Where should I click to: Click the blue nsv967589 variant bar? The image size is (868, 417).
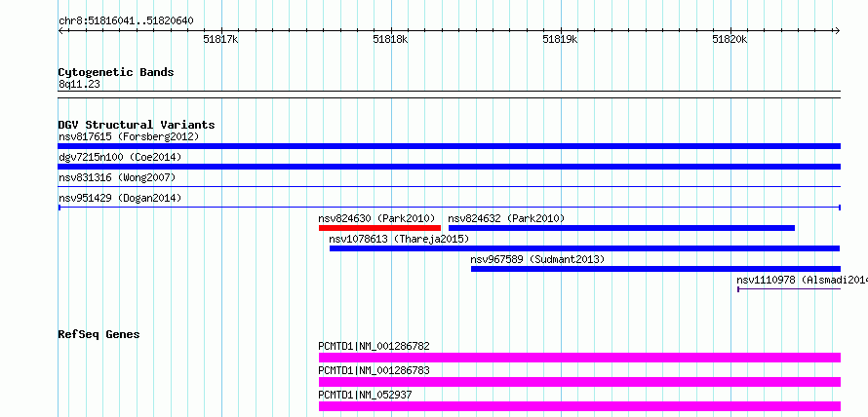click(655, 269)
